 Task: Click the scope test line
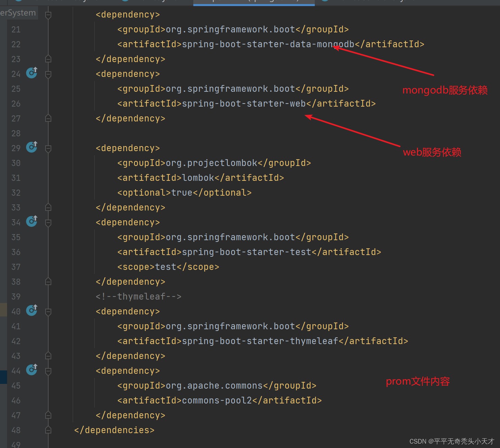tap(168, 267)
